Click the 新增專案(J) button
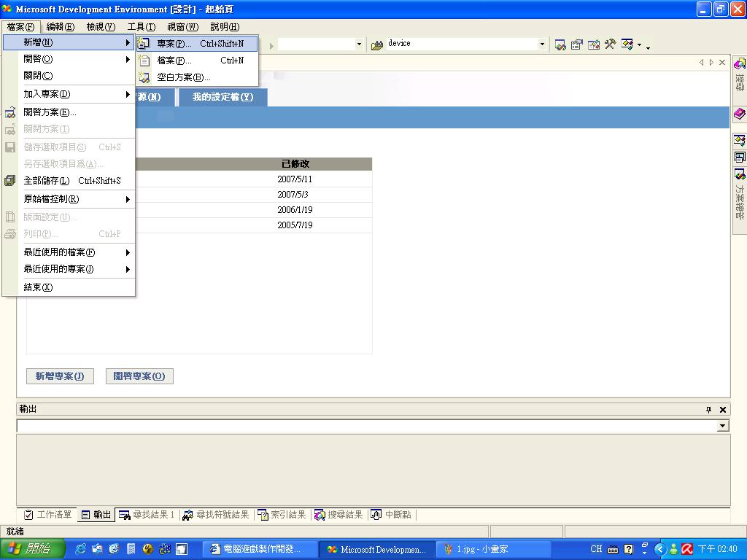Viewport: 747px width, 560px height. point(60,376)
